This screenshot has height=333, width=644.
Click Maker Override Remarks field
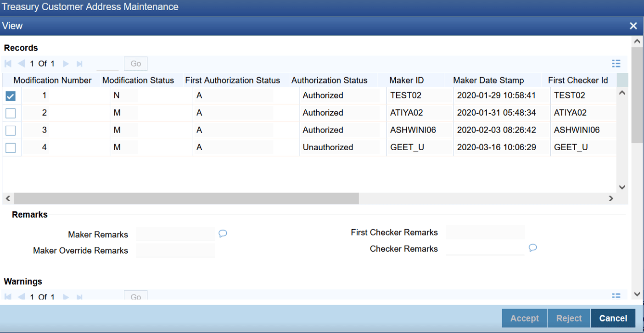175,250
